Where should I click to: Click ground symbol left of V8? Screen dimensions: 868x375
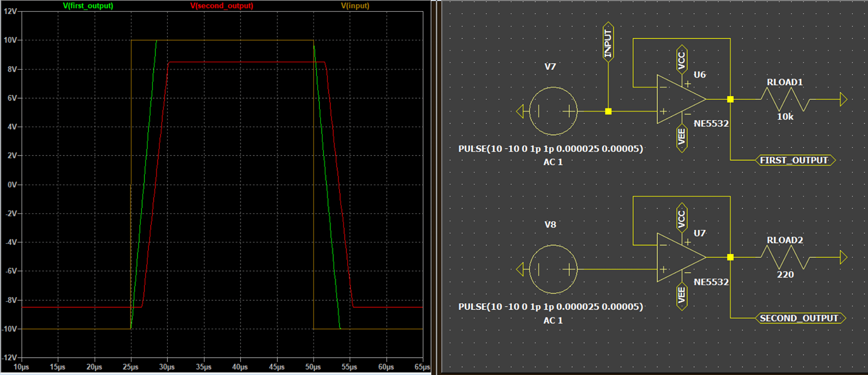(520, 269)
